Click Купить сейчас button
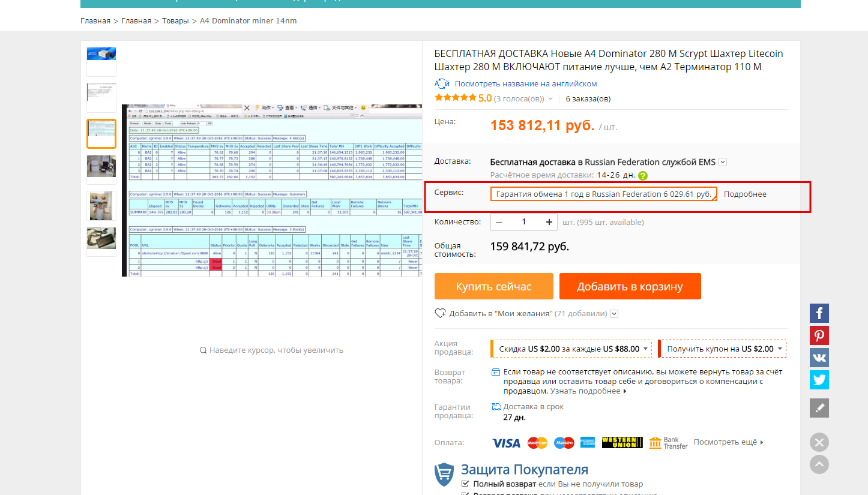 pyautogui.click(x=493, y=286)
